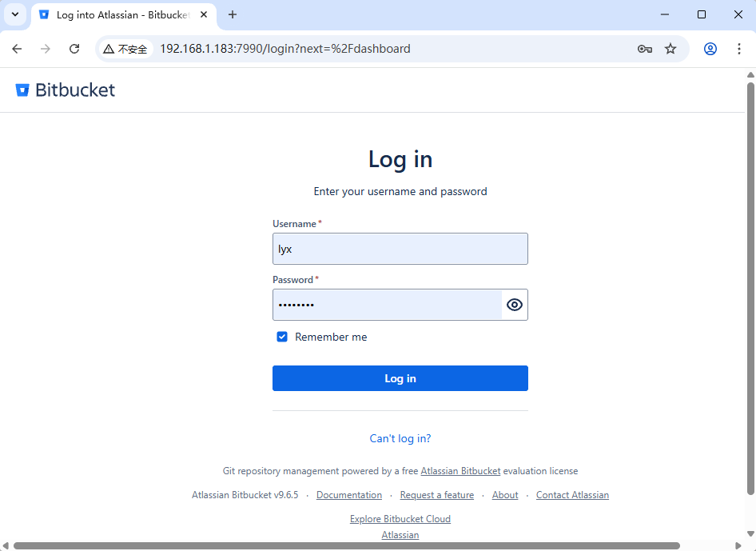Click the Atlassian footer link

400,535
